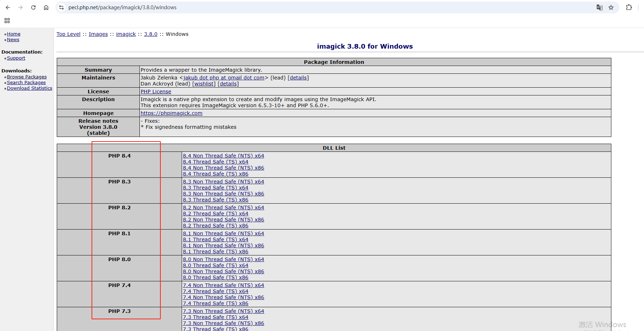Download 7.3 Non Thread Safe (NTS) x86
Image resolution: width=644 pixels, height=331 pixels.
click(224, 323)
